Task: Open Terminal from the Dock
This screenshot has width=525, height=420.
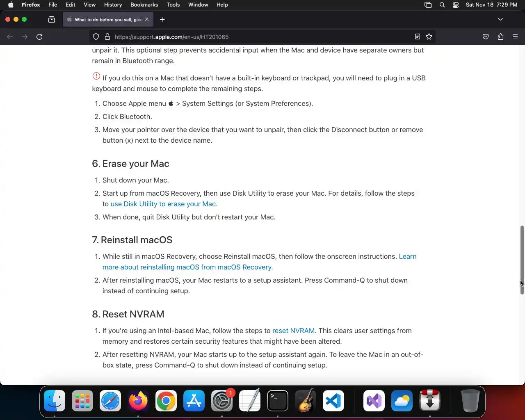Action: [x=278, y=401]
